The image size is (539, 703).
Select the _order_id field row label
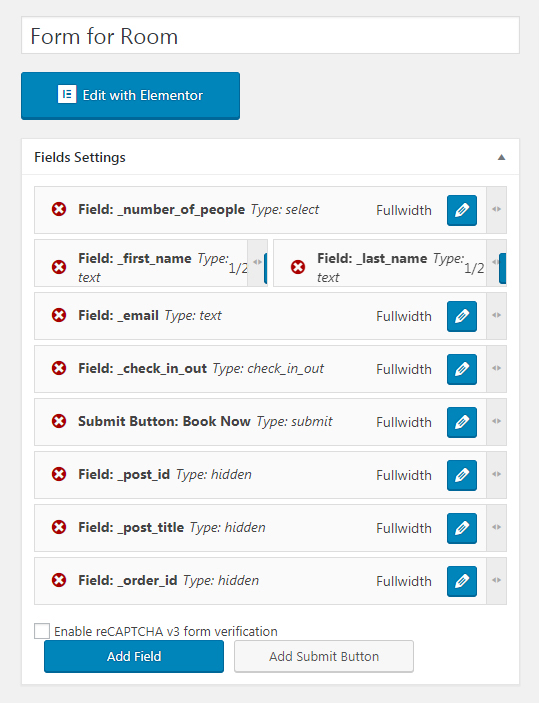pos(128,580)
